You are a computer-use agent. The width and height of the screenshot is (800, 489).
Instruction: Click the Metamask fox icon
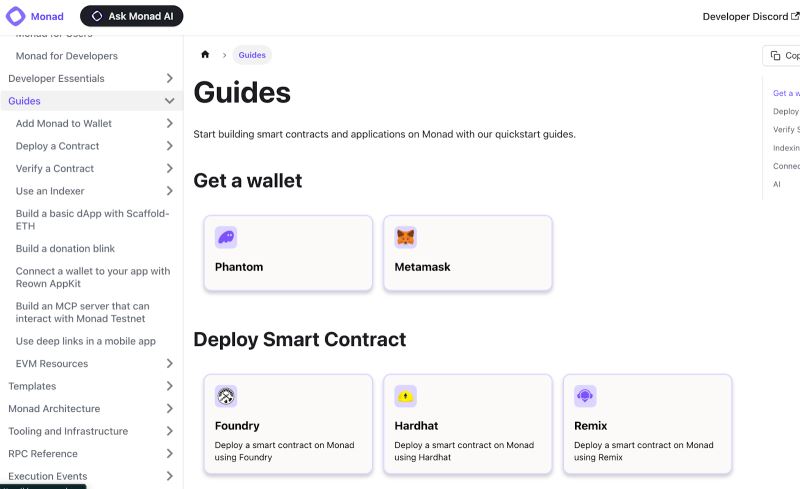(405, 238)
